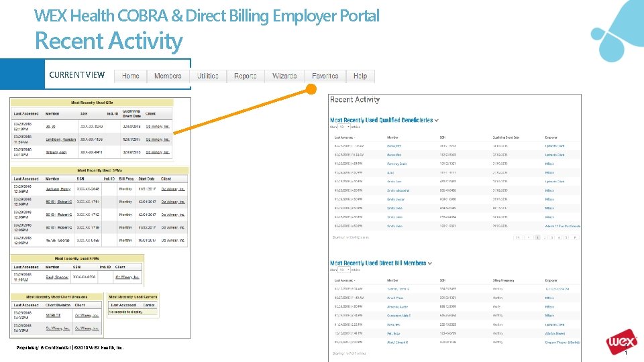Open Alvarado, Austin direct bill member
This screenshot has height=362, width=644.
[x=397, y=306]
